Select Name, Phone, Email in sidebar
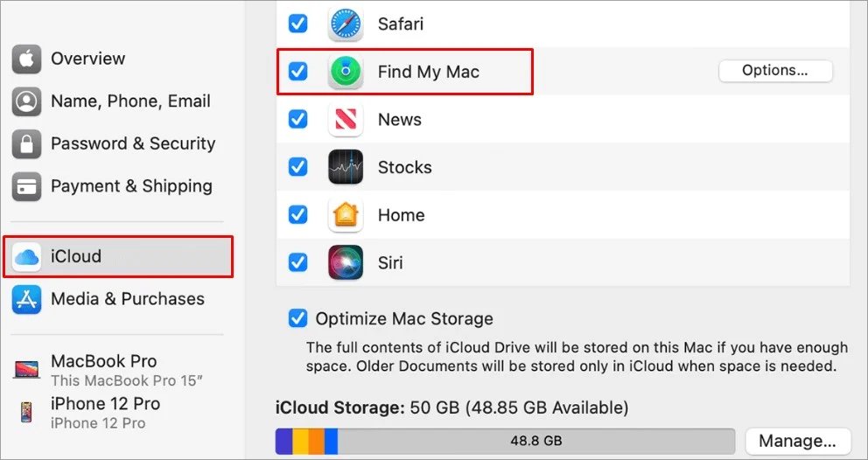This screenshot has height=460, width=868. [112, 101]
